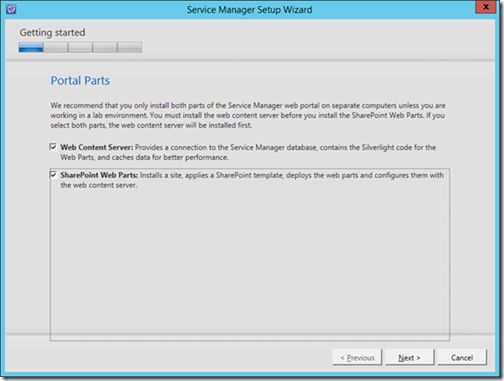Select the second progress step segment
This screenshot has height=381, width=504.
pyautogui.click(x=56, y=47)
